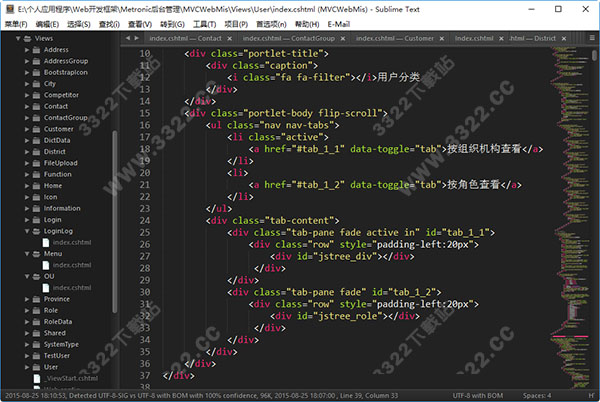This screenshot has width=600, height=402.
Task: Open index.cshtml under Menu folder
Action: tap(72, 265)
